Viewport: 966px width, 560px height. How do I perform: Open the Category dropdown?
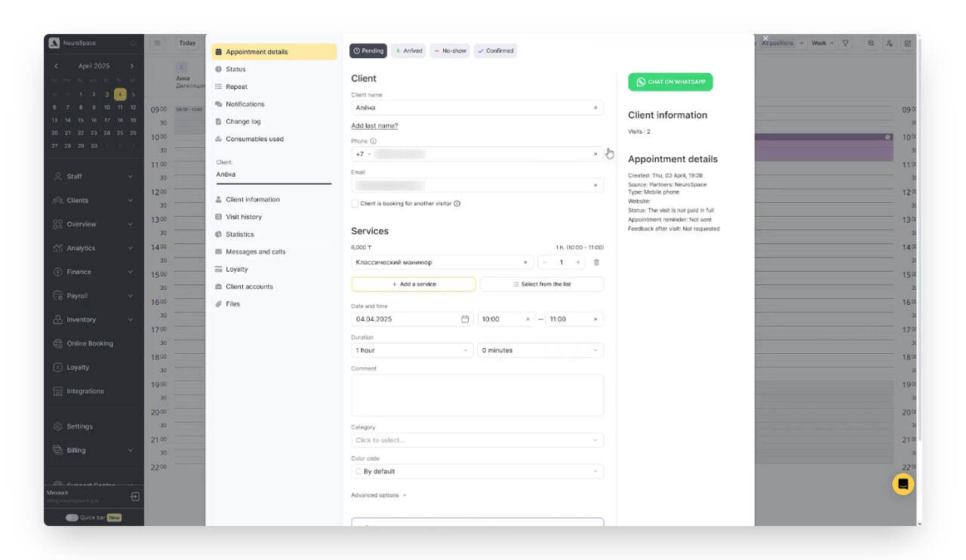477,440
